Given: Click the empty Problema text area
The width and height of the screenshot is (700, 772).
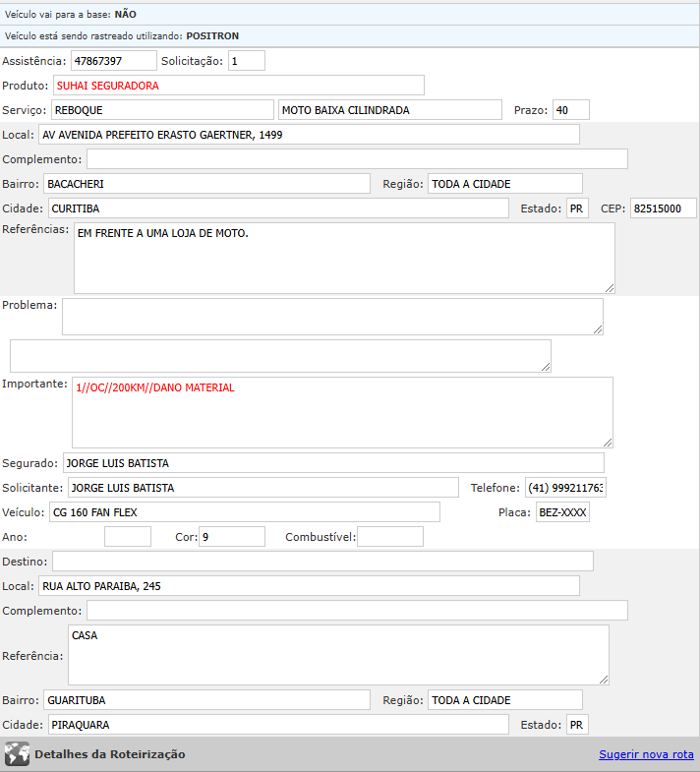Looking at the screenshot, I should coord(332,317).
